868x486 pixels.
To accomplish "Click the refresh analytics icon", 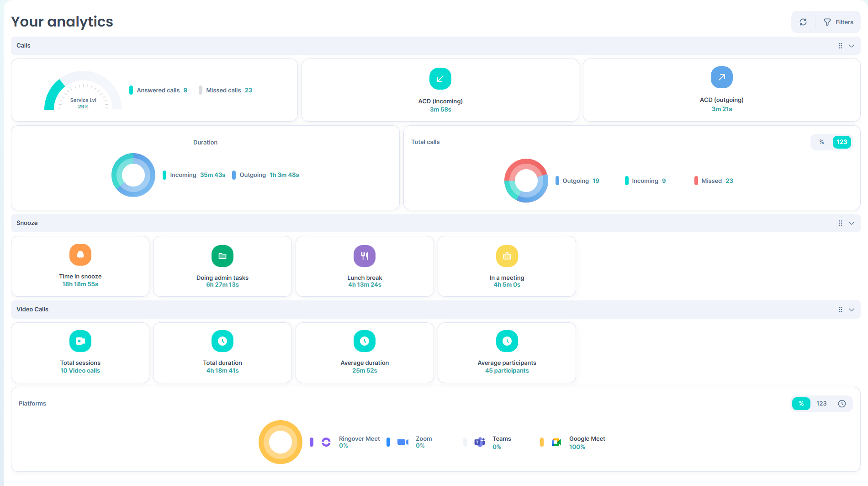I will (x=803, y=22).
